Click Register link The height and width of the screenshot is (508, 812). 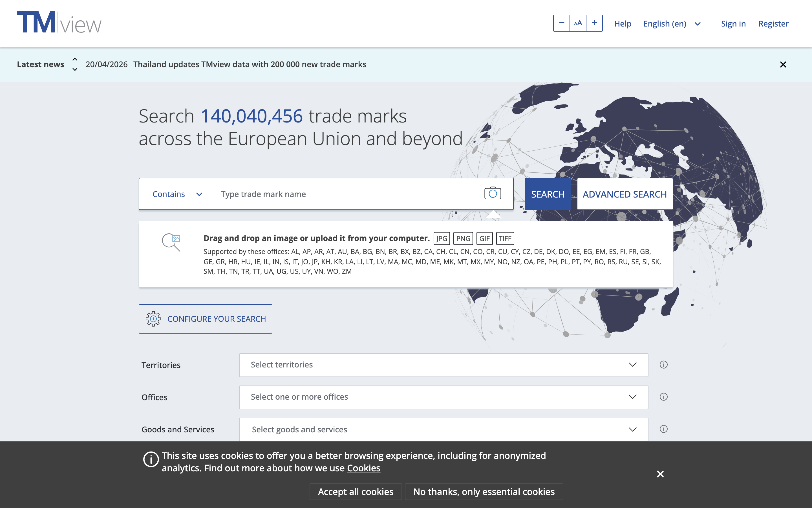pos(773,23)
